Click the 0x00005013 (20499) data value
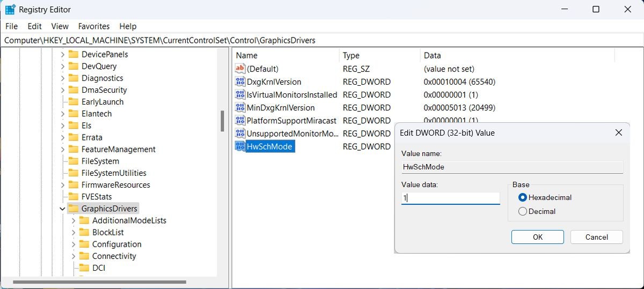 (x=459, y=107)
